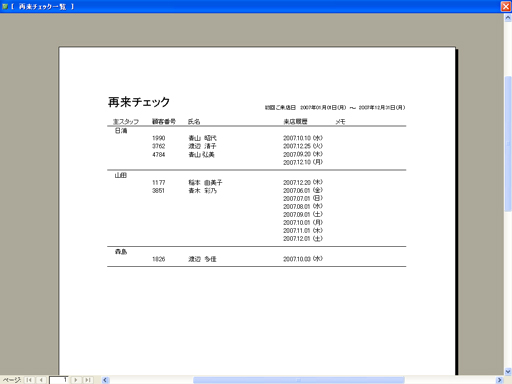The image size is (512, 384).
Task: Close the 再来チェック一覧 window
Action: (x=506, y=6)
